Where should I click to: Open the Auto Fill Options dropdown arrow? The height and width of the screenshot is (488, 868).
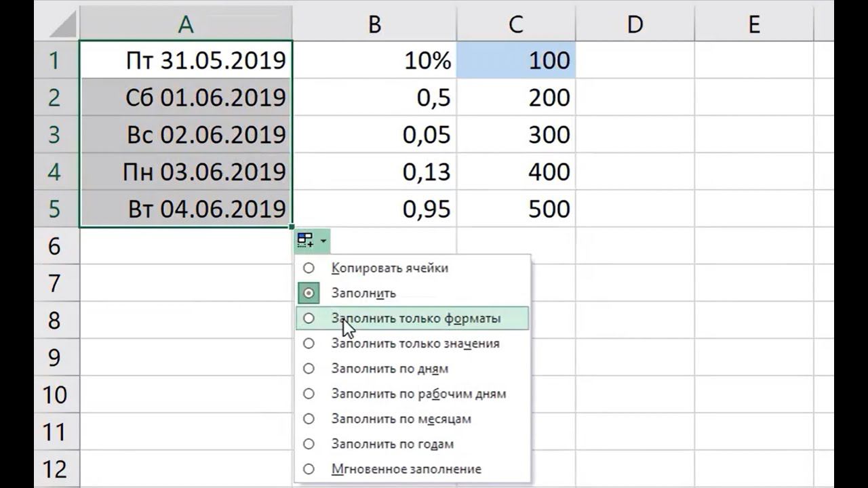[x=323, y=241]
